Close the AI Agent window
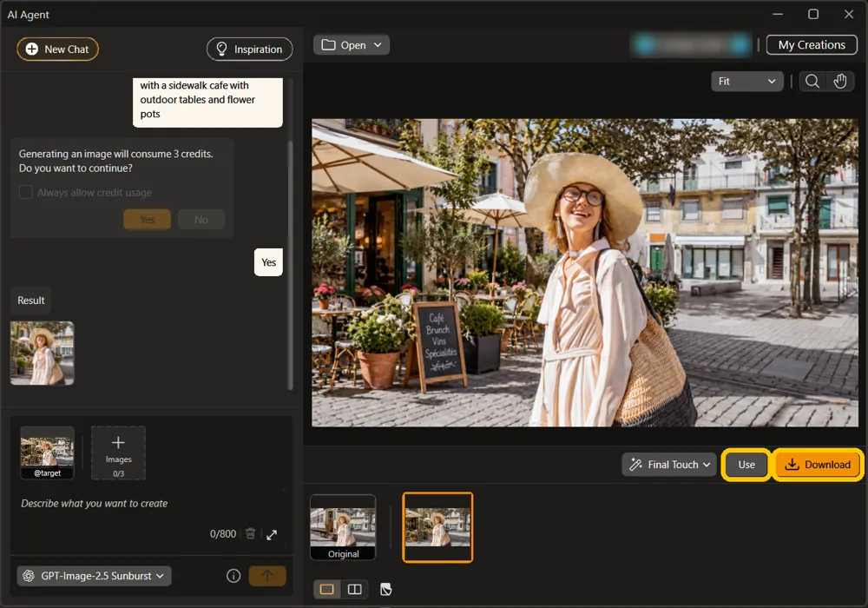 point(849,14)
